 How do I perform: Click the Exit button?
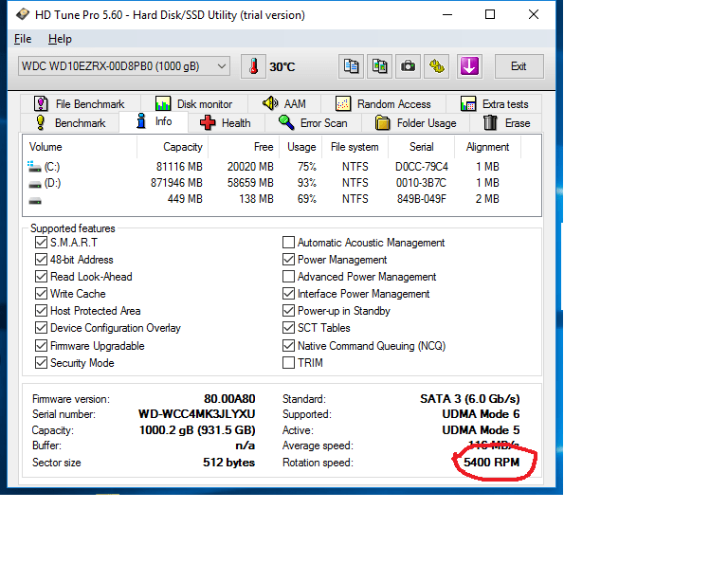(519, 66)
